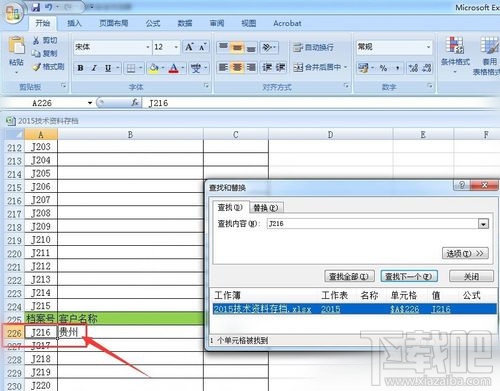The width and height of the screenshot is (500, 391).
Task: Toggle bold formatting
Action: (80, 68)
